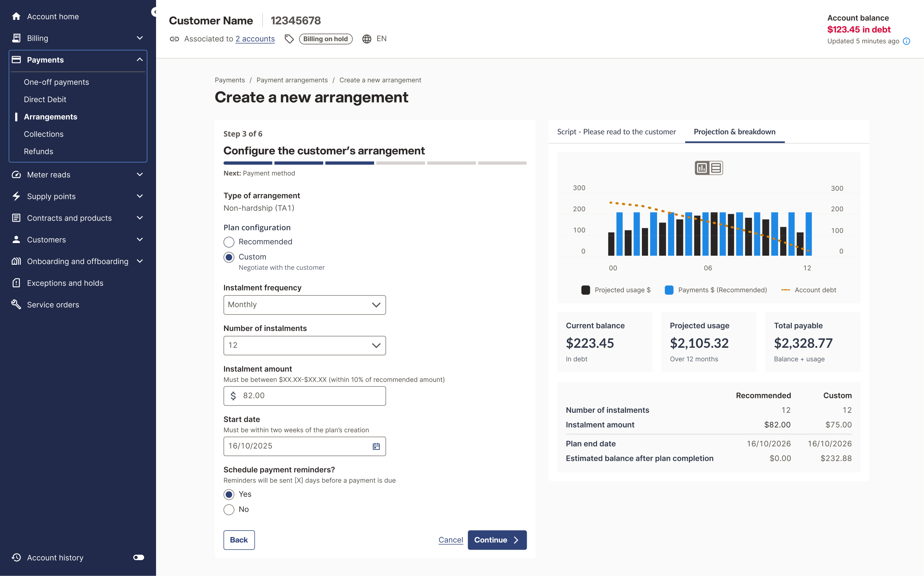The width and height of the screenshot is (924, 576).
Task: Click the Onboarding and offboarding building icon
Action: click(x=16, y=261)
